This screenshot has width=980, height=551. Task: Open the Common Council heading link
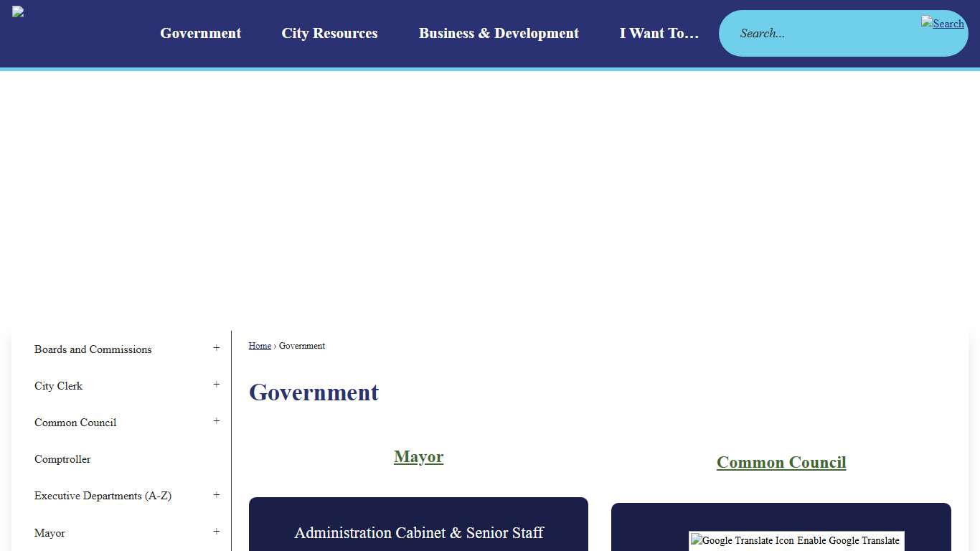pos(781,463)
